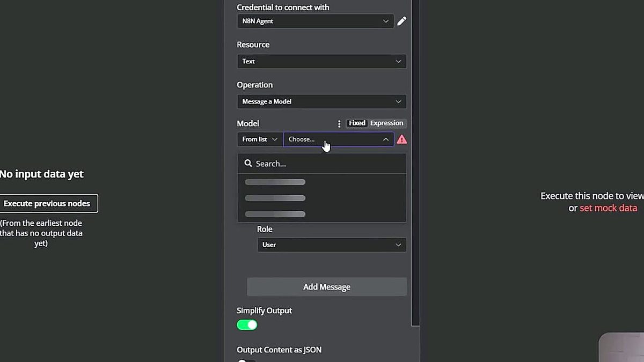Click the Model field label
644x362 pixels.
coord(248,123)
